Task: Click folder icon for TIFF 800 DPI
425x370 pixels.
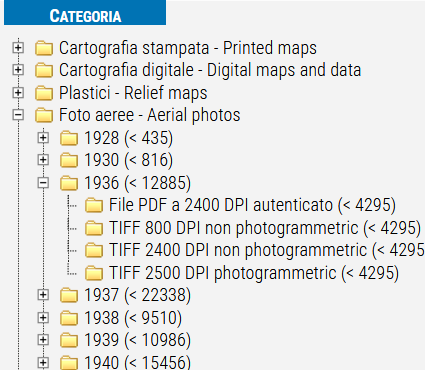Action: (94, 228)
